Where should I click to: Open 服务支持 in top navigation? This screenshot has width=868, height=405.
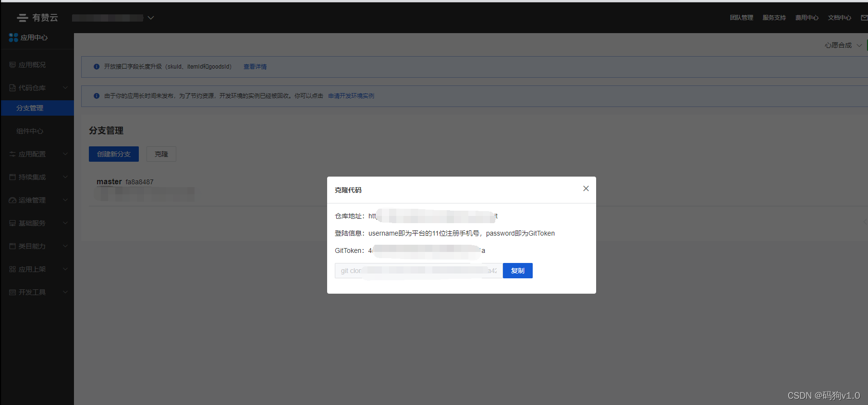coord(774,18)
